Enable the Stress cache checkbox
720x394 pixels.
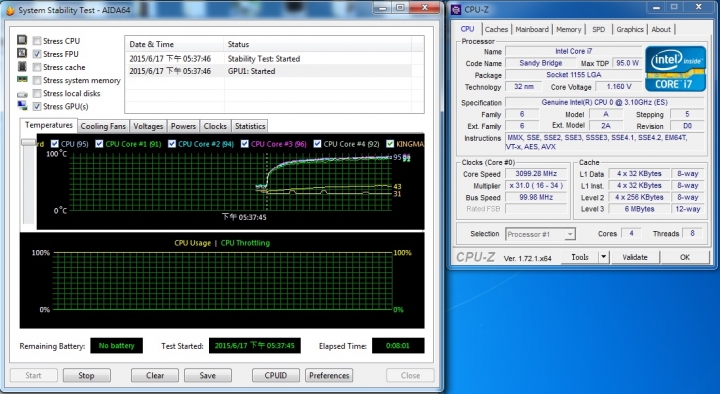(37, 67)
